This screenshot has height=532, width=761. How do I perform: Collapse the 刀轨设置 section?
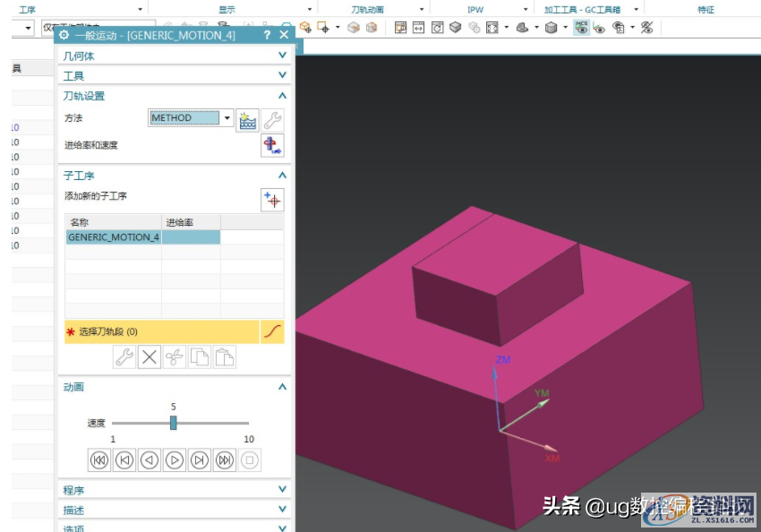pos(282,96)
